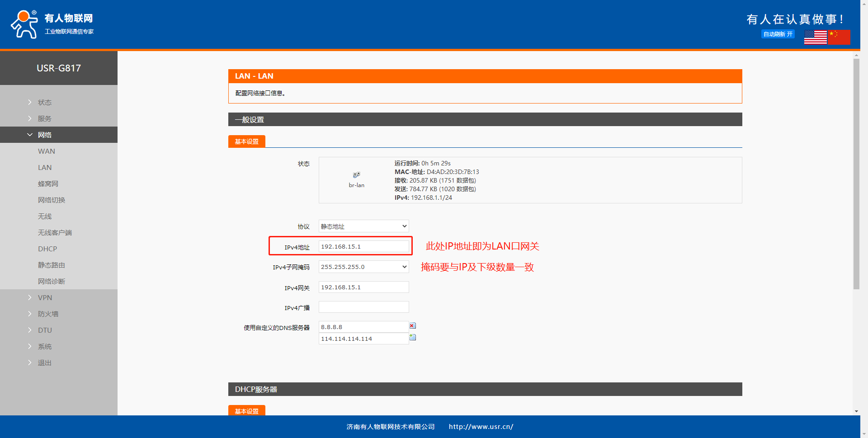Viewport: 868px width, 438px height.
Task: Click the USR IoT logo icon
Action: click(24, 24)
